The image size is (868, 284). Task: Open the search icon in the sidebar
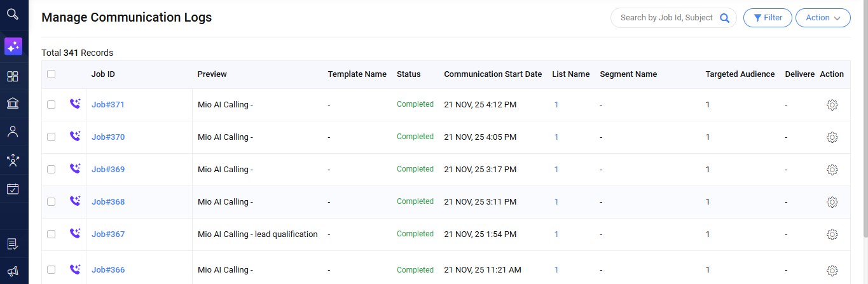click(x=13, y=14)
